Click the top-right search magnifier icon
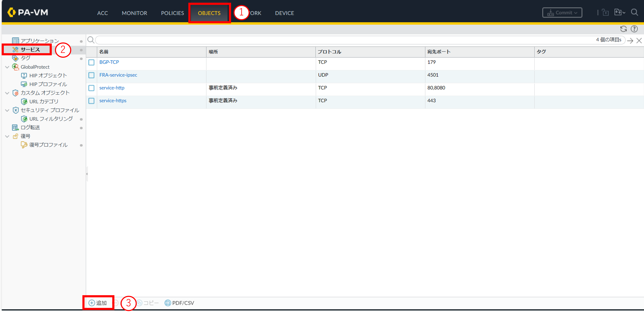The image size is (644, 315). click(x=634, y=12)
